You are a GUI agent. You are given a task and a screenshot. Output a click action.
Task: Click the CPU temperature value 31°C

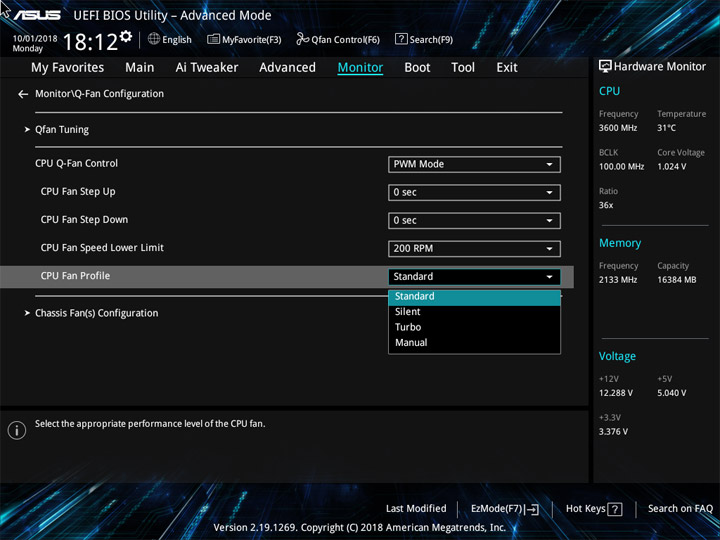coord(666,128)
